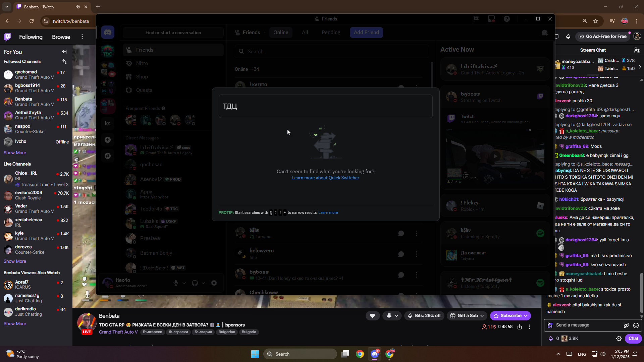Open Discord user settings gear
Image resolution: width=644 pixels, height=362 pixels.
point(214,283)
